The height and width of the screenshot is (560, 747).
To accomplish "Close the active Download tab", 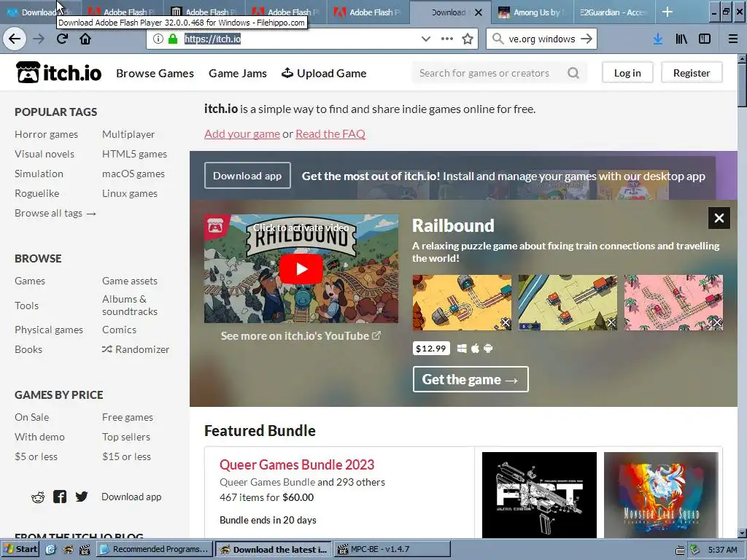I will (479, 12).
